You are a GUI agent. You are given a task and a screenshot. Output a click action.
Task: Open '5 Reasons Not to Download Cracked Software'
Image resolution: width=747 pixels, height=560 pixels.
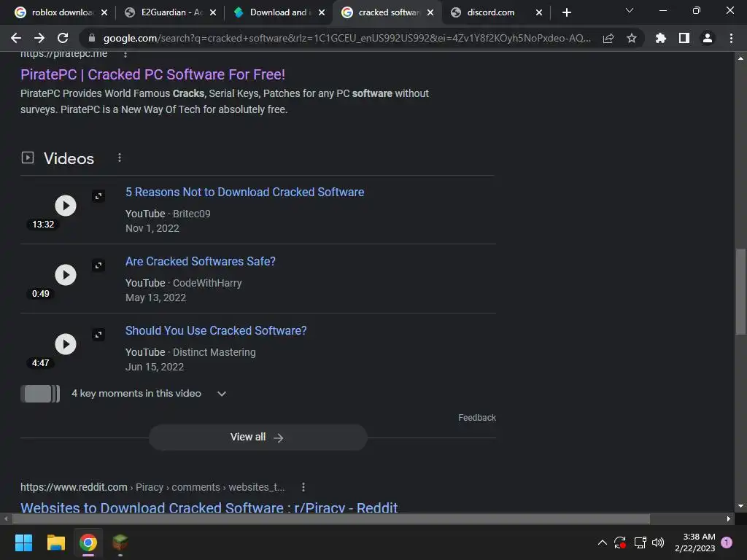pyautogui.click(x=244, y=192)
